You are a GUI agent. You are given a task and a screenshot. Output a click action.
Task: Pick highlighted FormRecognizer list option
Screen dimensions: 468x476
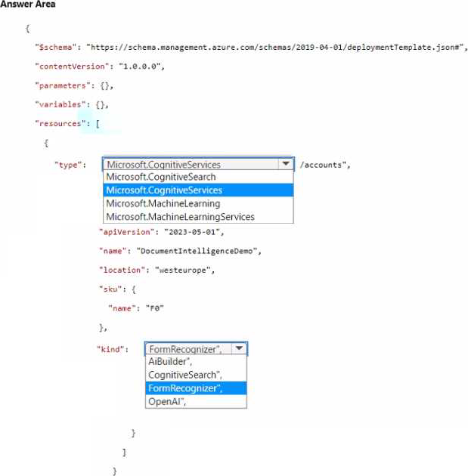pyautogui.click(x=196, y=388)
